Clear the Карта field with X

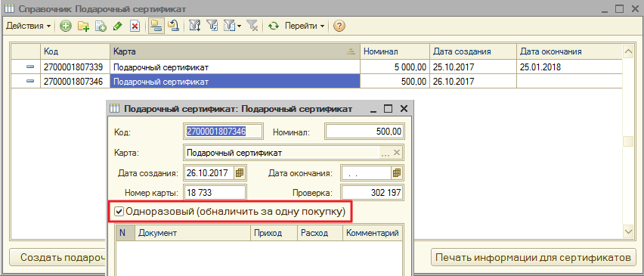pyautogui.click(x=397, y=153)
